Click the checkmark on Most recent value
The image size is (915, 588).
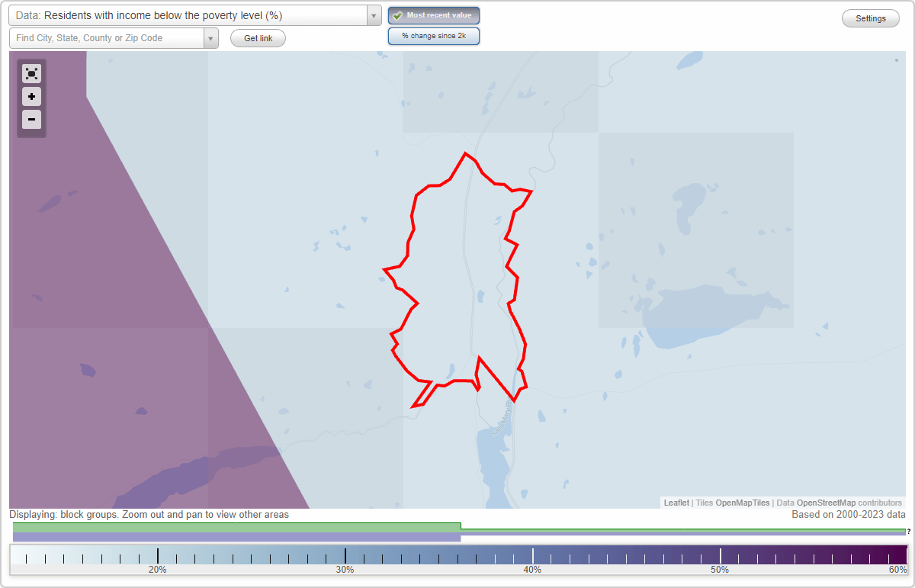click(396, 14)
